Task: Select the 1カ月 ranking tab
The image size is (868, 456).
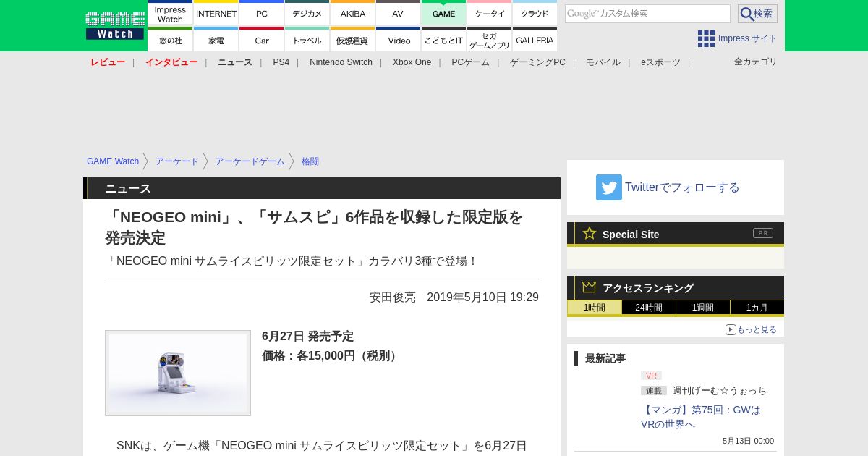Action: (757, 308)
